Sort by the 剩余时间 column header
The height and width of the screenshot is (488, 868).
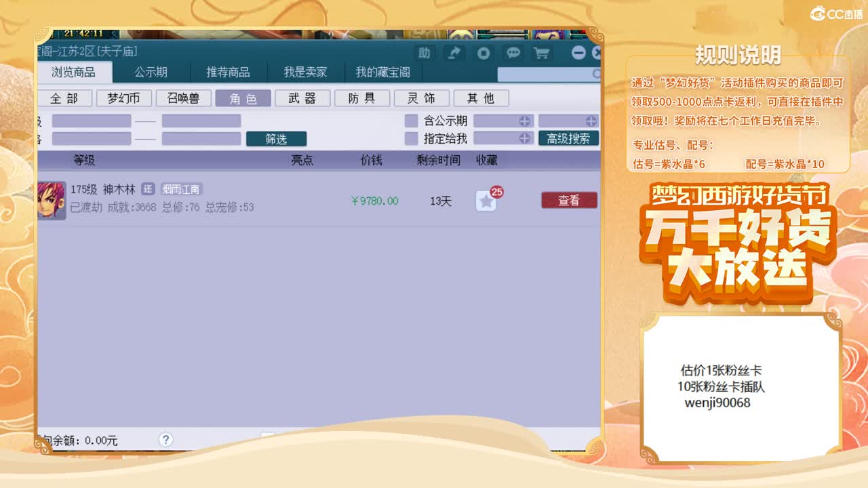pyautogui.click(x=438, y=160)
